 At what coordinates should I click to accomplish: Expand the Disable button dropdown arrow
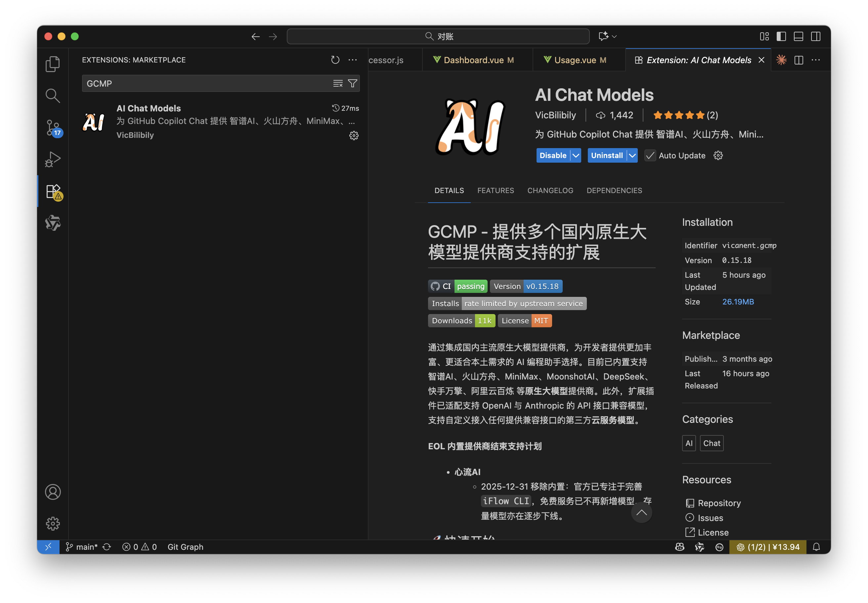pyautogui.click(x=576, y=156)
